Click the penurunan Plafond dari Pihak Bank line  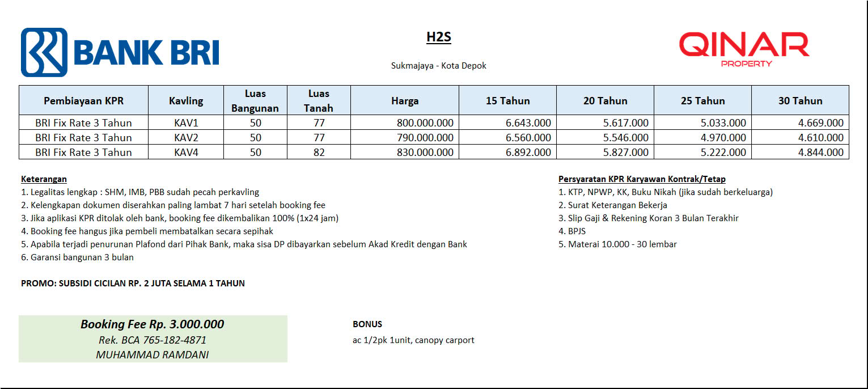244,244
